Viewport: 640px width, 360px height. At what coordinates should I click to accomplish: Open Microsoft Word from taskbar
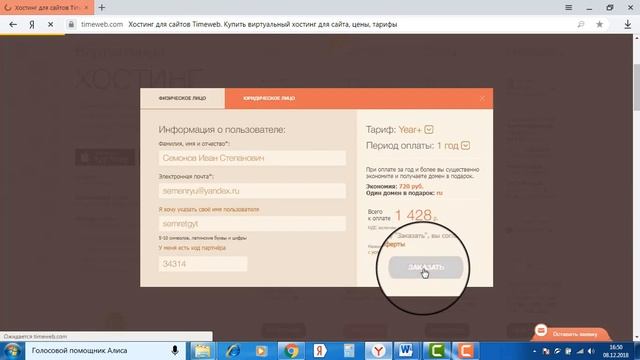pyautogui.click(x=406, y=351)
